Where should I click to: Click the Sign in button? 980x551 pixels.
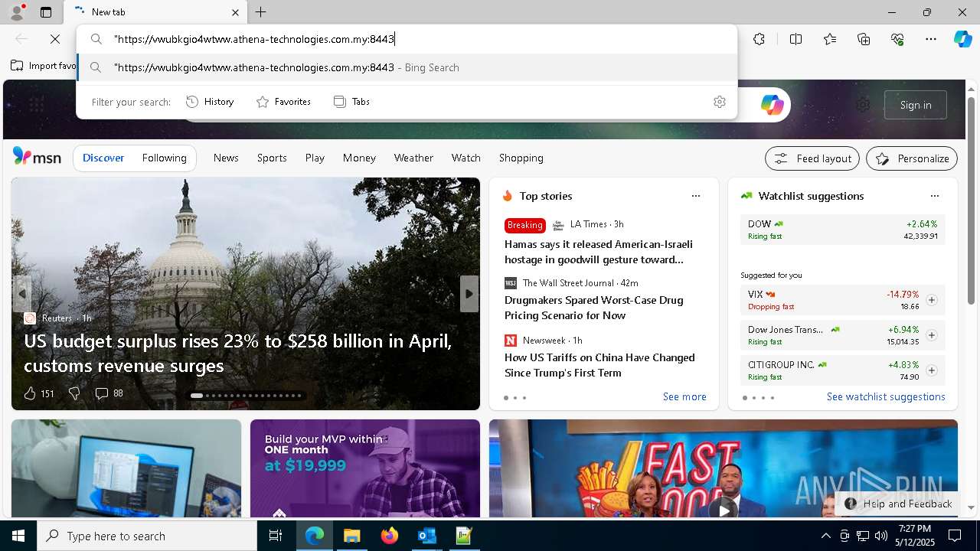click(x=916, y=105)
